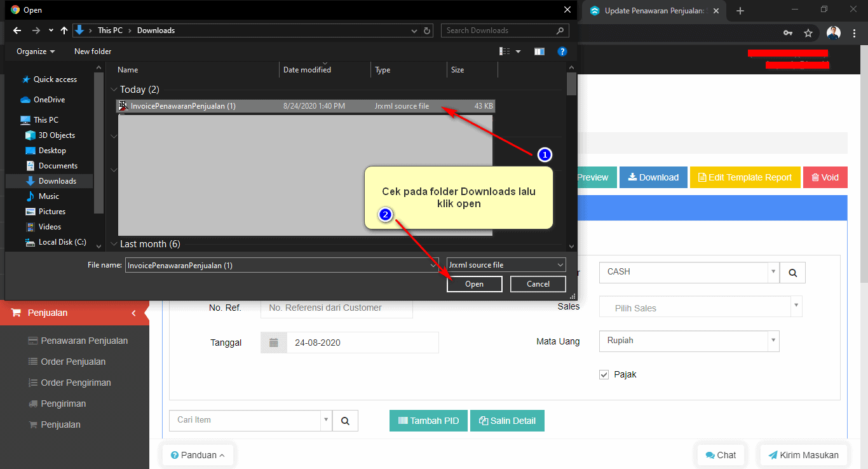Click Open button in dialog

coord(475,284)
